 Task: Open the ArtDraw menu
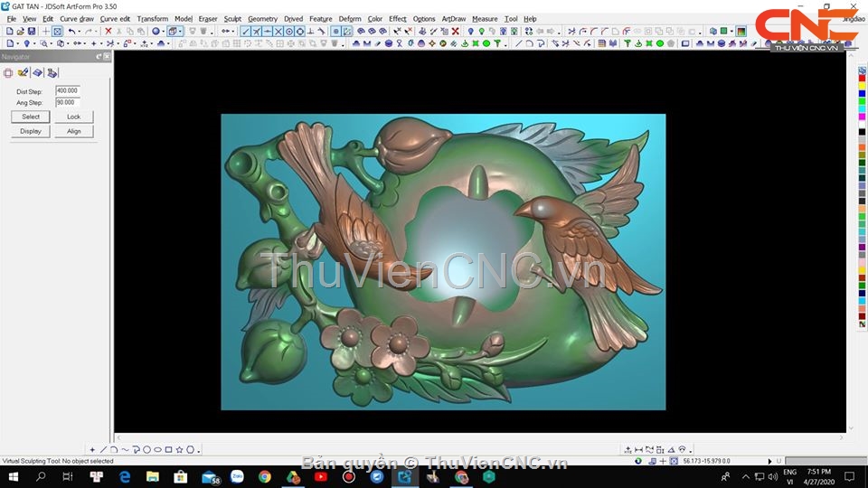[x=453, y=19]
